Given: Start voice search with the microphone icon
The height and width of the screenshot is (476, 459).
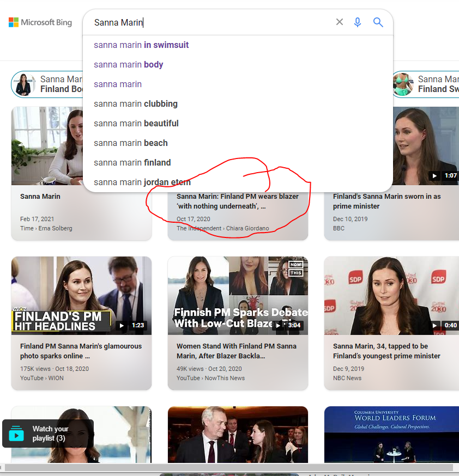Looking at the screenshot, I should point(358,22).
